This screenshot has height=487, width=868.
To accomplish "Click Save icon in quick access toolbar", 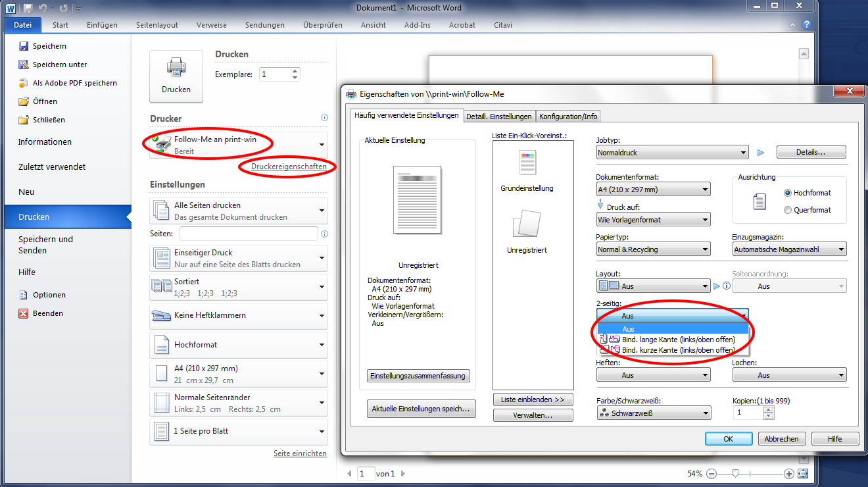I will (28, 8).
